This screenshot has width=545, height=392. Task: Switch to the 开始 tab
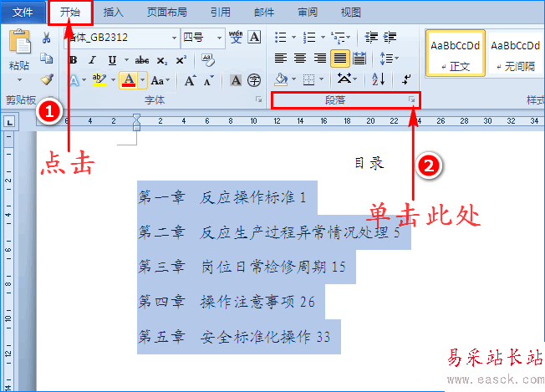click(70, 13)
